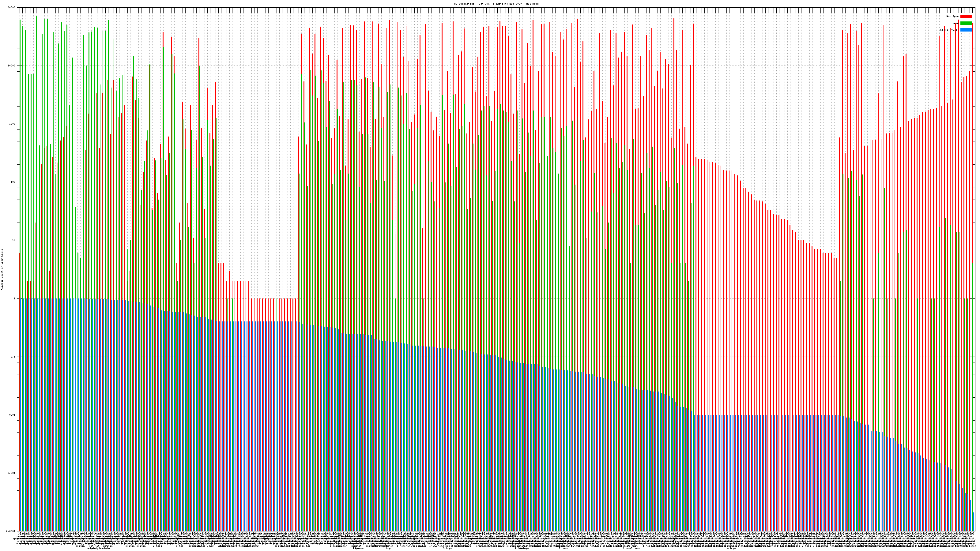Click the 1000 y-axis tick label

click(x=13, y=124)
